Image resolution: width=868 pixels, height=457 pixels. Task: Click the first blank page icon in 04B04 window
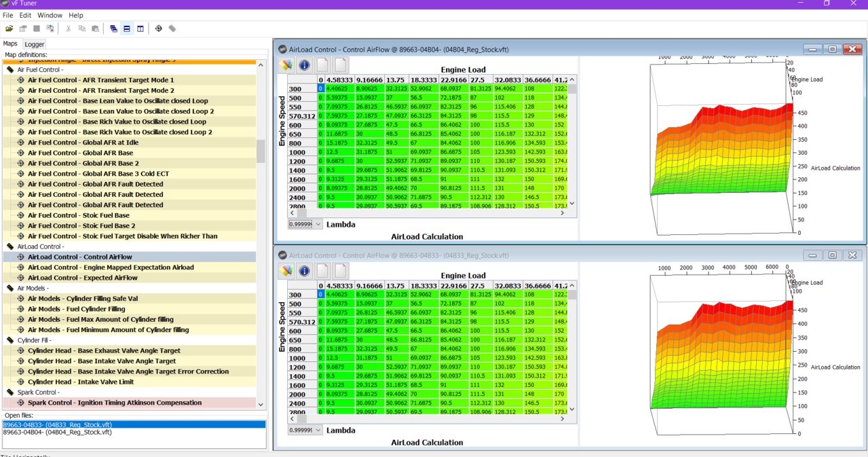[322, 65]
